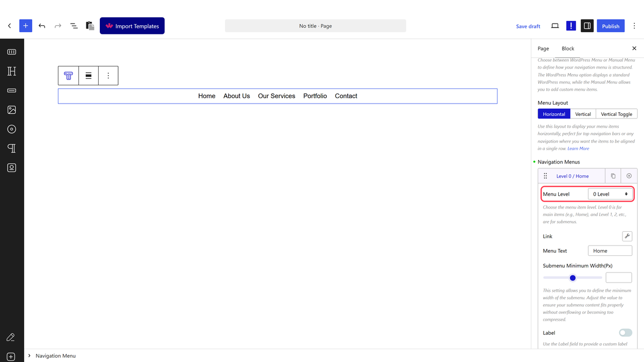Select Vertical Toggle menu layout
This screenshot has height=362, width=644.
click(x=617, y=114)
